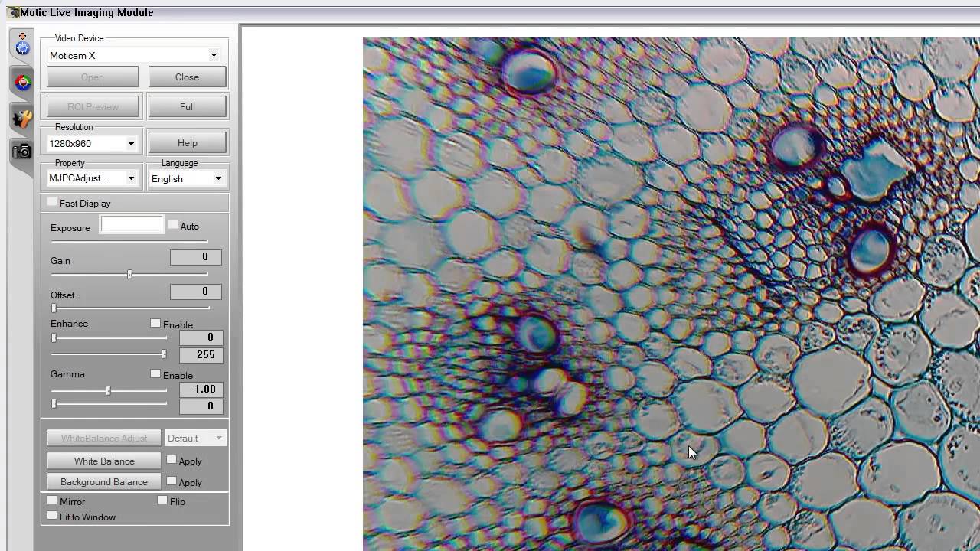The height and width of the screenshot is (551, 980).
Task: Click the Offset slider handle
Action: (x=54, y=308)
